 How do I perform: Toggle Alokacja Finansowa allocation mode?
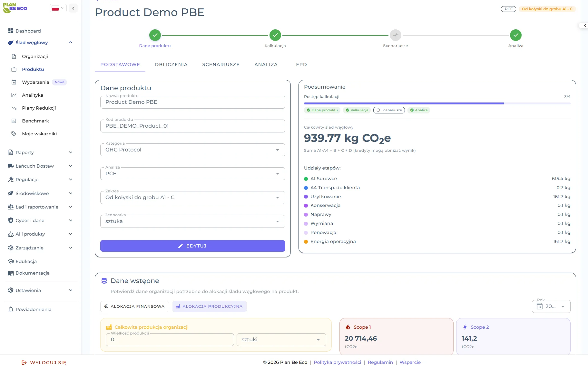(134, 306)
